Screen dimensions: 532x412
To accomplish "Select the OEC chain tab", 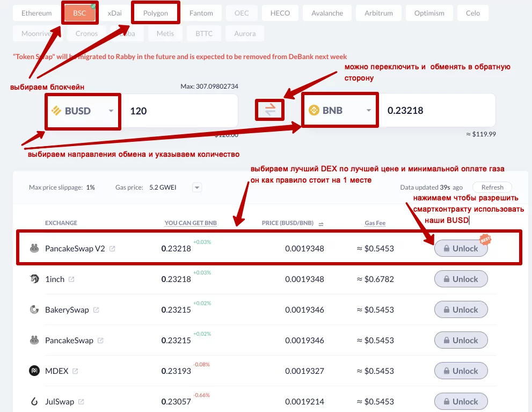I will [x=242, y=13].
